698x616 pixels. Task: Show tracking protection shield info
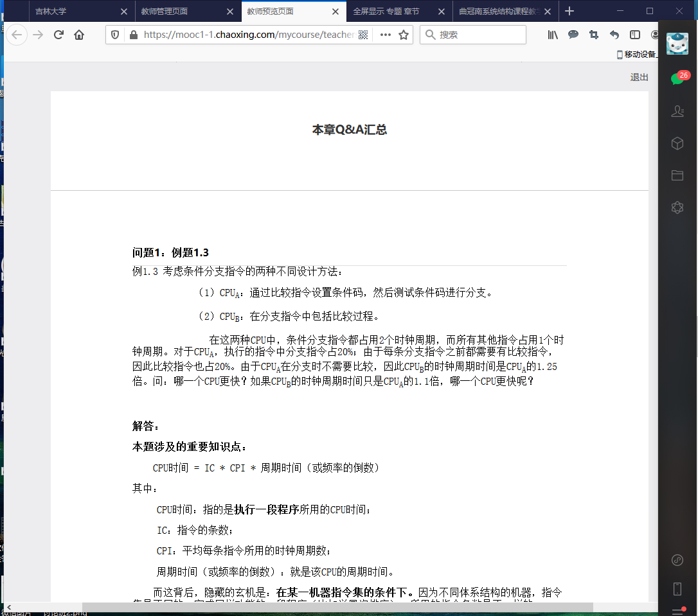pos(115,35)
